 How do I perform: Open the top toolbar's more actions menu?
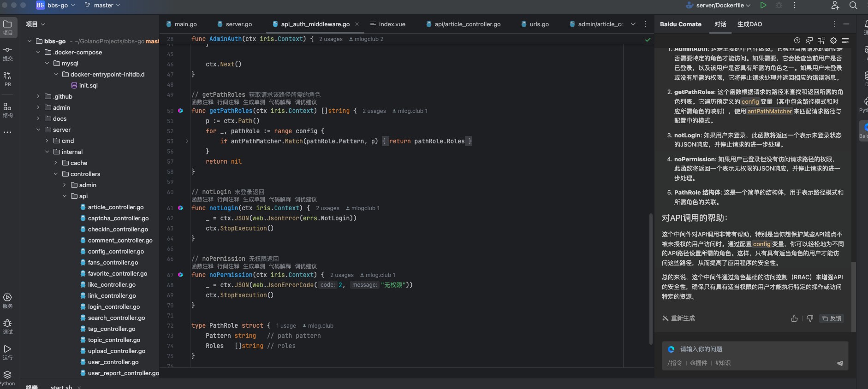pyautogui.click(x=794, y=5)
